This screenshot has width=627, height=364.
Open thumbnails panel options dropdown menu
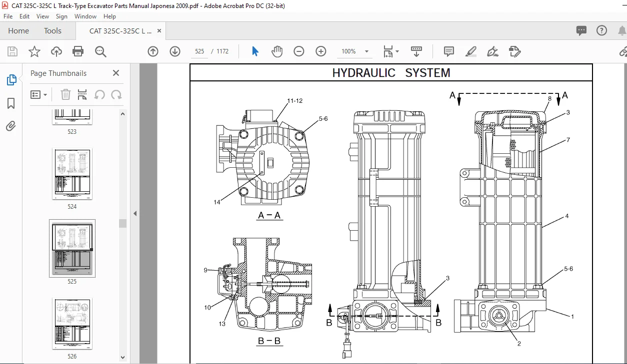(38, 94)
